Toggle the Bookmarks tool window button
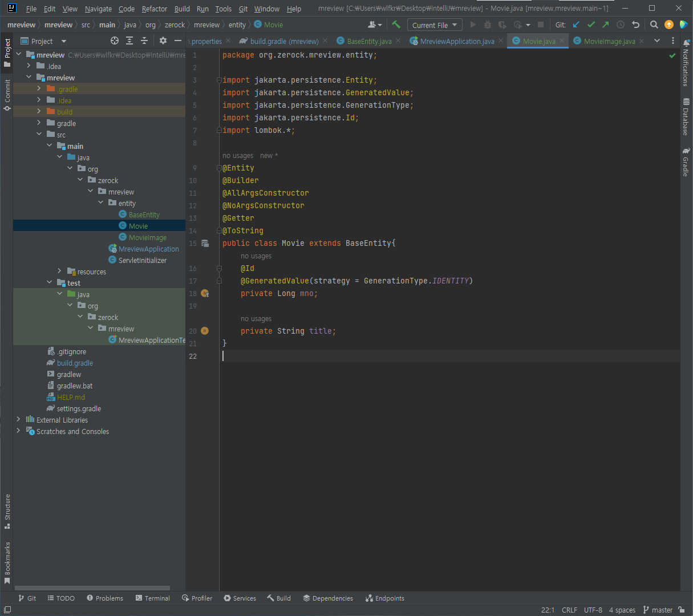This screenshot has height=616, width=693. click(7, 564)
